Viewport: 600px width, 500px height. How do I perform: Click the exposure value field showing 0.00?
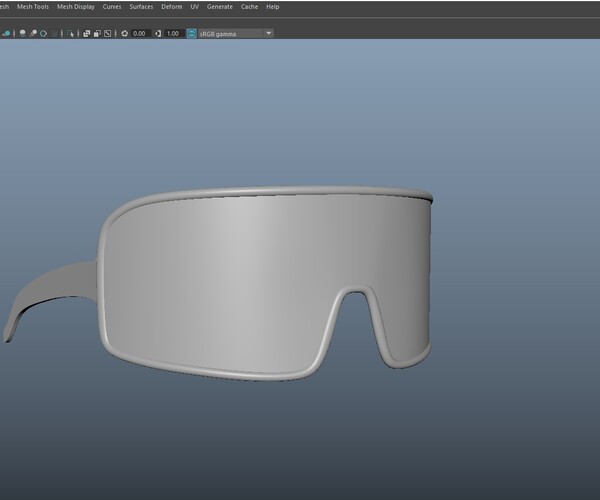pyautogui.click(x=140, y=34)
